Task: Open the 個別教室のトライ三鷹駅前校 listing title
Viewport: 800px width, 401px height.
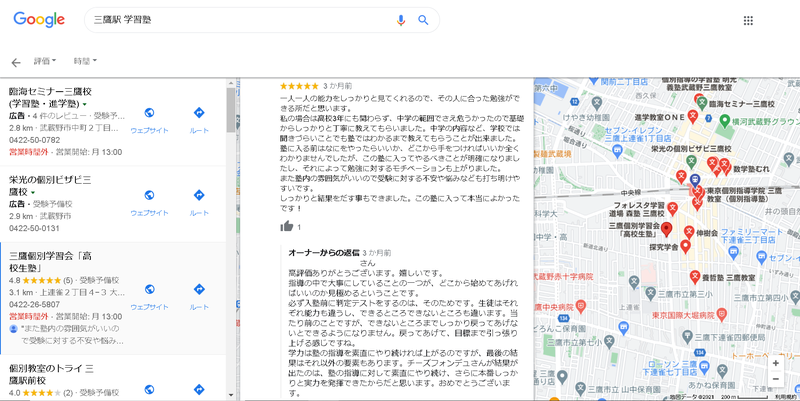Action: 51,374
